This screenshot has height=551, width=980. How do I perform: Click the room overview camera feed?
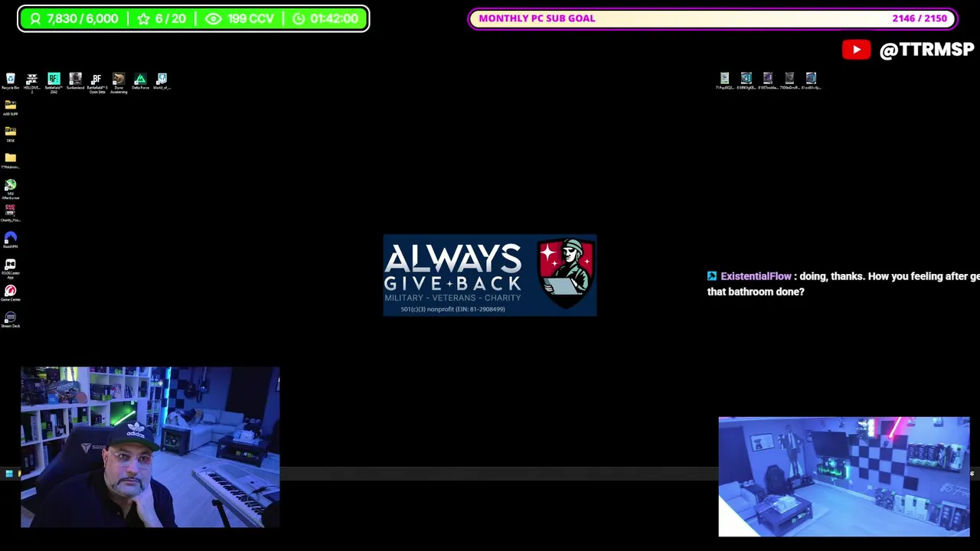point(844,477)
